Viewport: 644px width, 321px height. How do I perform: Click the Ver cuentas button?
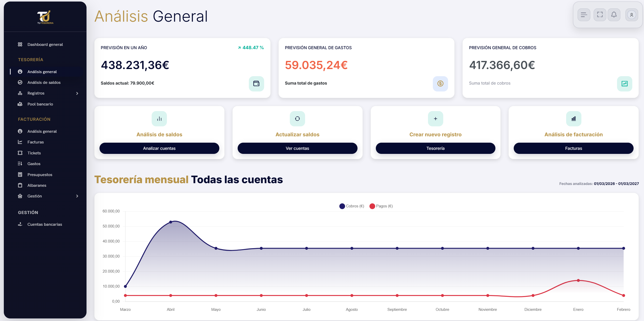297,148
